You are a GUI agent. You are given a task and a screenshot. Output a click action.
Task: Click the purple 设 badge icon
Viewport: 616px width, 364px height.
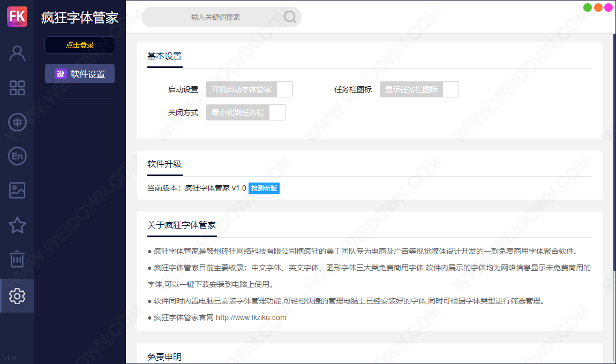pyautogui.click(x=61, y=74)
